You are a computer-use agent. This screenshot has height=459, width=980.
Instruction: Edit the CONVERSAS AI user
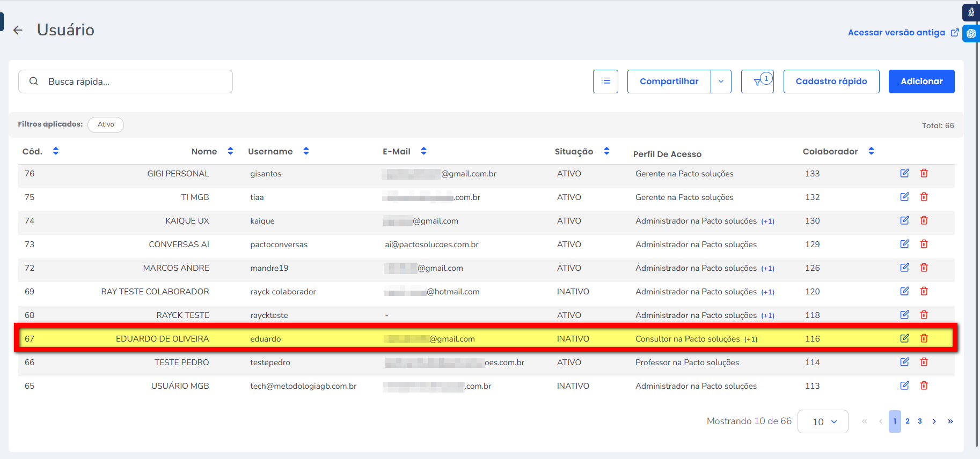coord(904,244)
